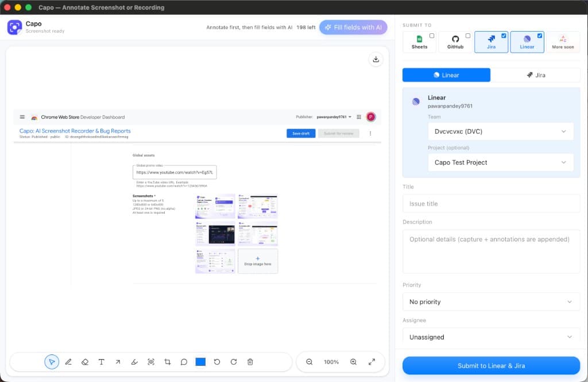This screenshot has width=588, height=382.
Task: Click the More soon card
Action: (563, 42)
